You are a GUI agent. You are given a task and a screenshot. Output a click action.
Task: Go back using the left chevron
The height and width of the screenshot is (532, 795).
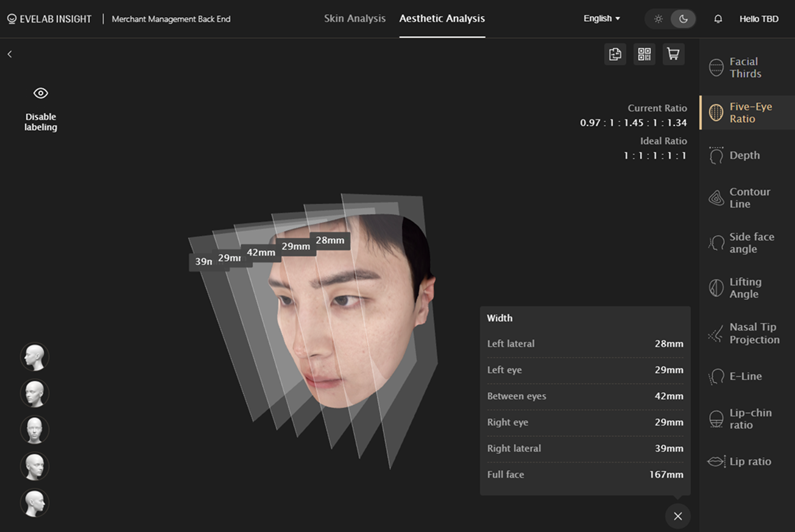pyautogui.click(x=10, y=54)
